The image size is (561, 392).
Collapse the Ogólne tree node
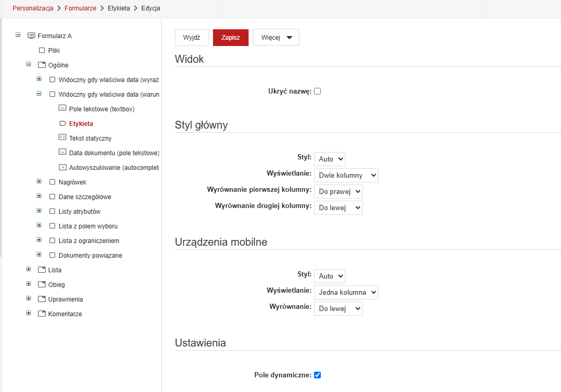coord(29,64)
